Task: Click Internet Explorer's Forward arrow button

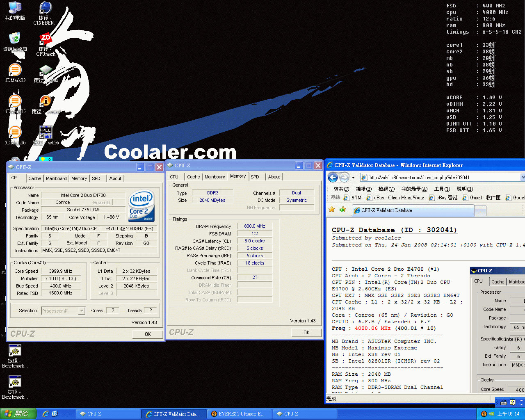Action: pyautogui.click(x=345, y=177)
